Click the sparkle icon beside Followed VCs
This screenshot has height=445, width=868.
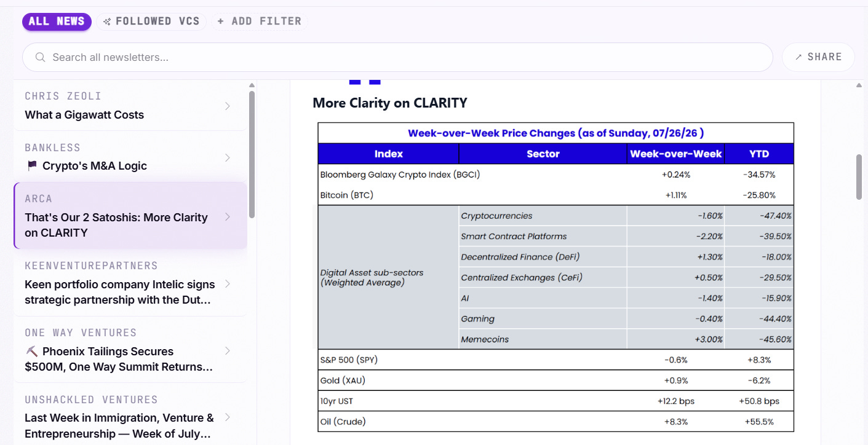tap(107, 22)
